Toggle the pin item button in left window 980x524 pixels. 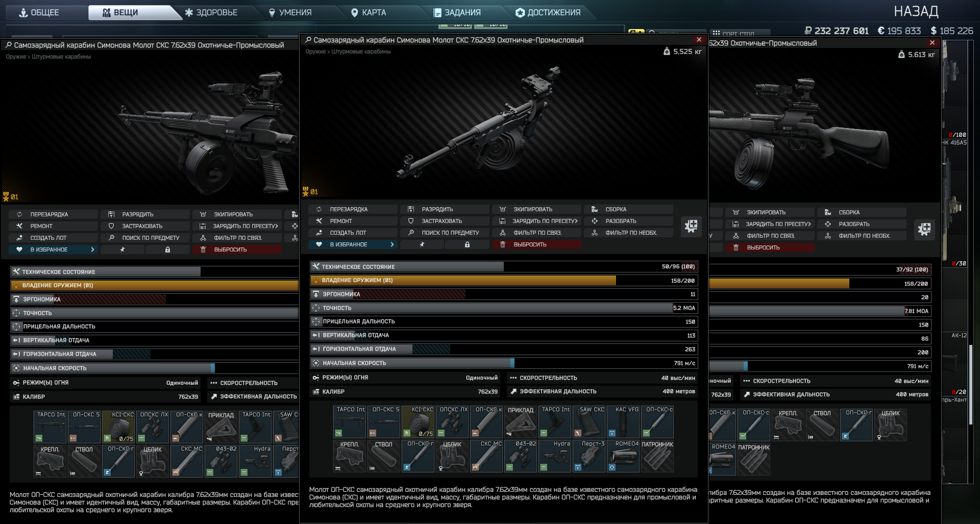122,249
